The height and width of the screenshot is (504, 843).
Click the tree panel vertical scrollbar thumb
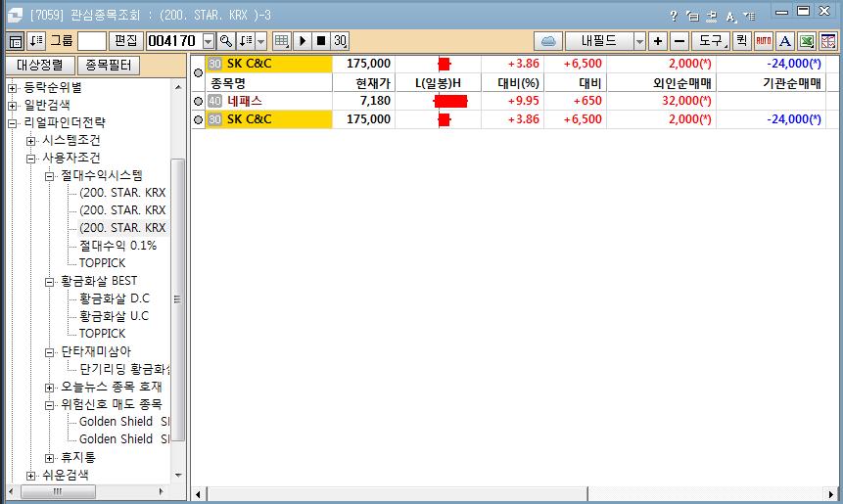pyautogui.click(x=178, y=299)
